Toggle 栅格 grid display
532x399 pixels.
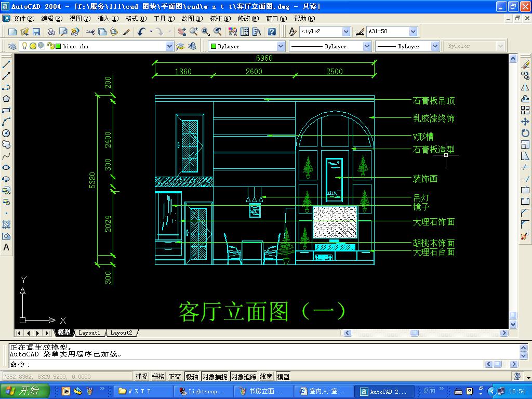click(158, 377)
